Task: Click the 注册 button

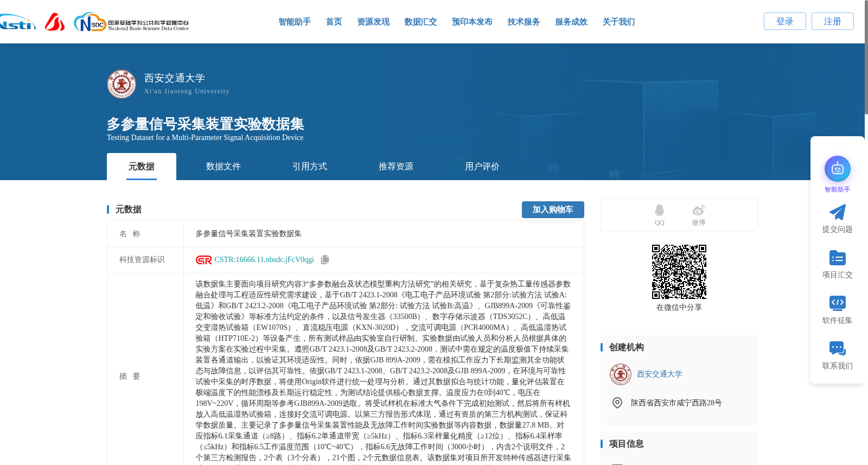Action: [x=832, y=21]
